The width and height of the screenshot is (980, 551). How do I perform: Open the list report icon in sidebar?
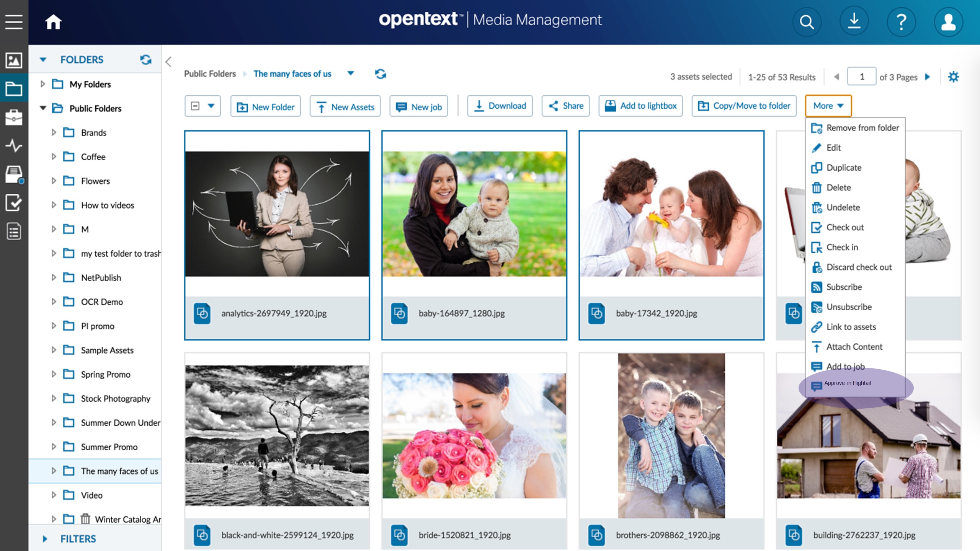[x=14, y=231]
